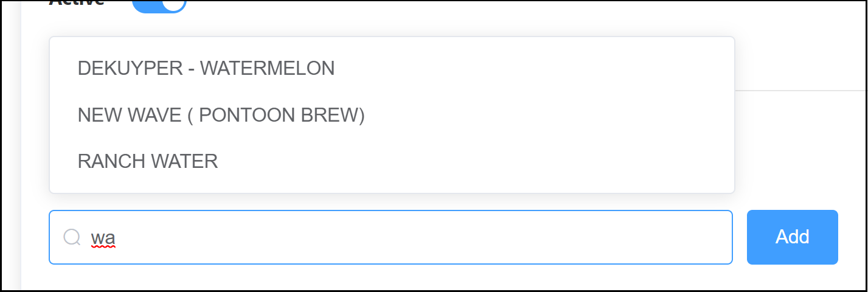The width and height of the screenshot is (868, 292).
Task: Click the NEW WAVE text in suggestion
Action: click(x=129, y=115)
